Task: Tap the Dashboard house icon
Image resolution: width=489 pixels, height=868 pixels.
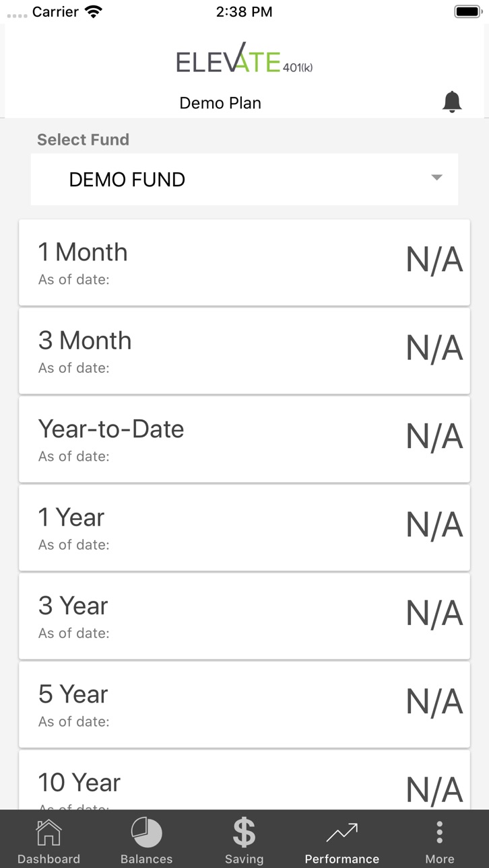Action: pyautogui.click(x=48, y=832)
